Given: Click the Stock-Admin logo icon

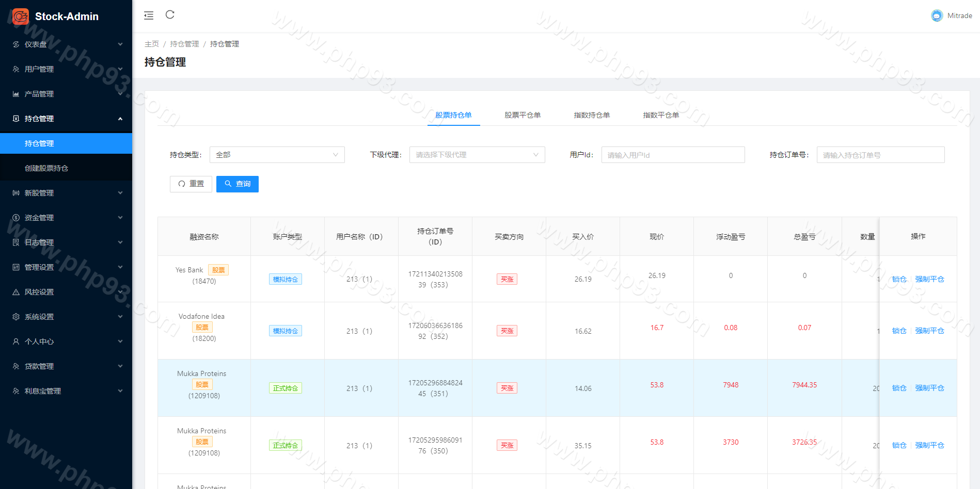Looking at the screenshot, I should 21,17.
